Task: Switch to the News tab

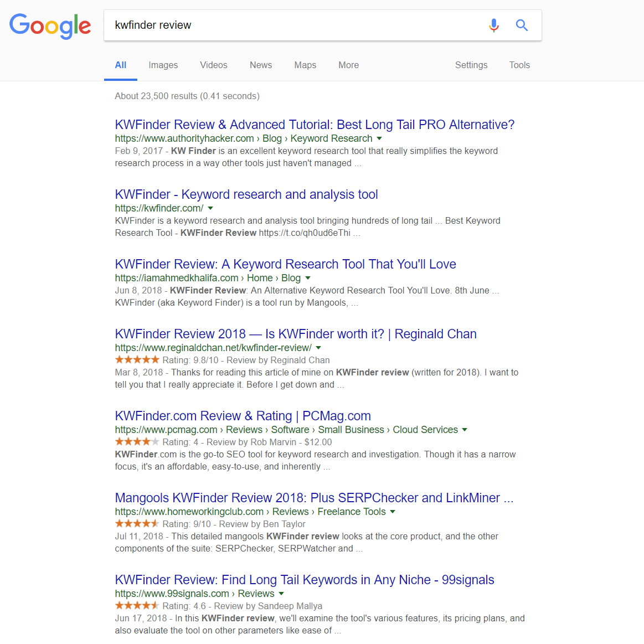Action: coord(261,65)
